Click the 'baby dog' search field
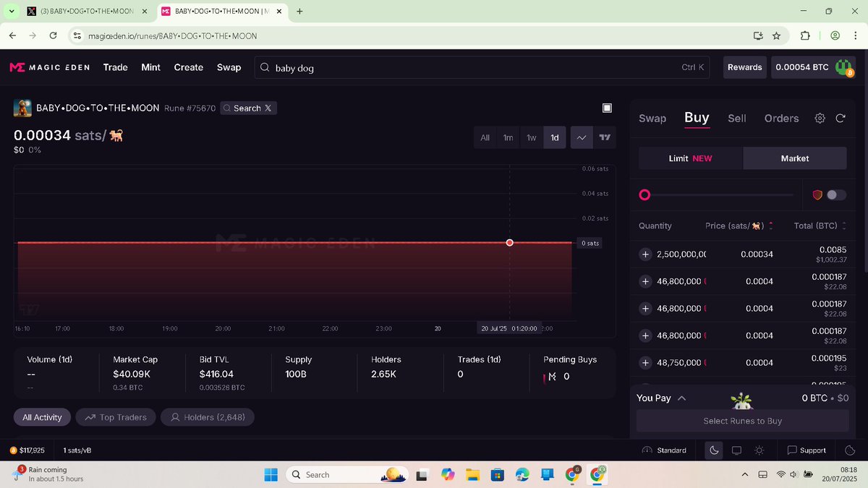This screenshot has height=488, width=868. [482, 67]
